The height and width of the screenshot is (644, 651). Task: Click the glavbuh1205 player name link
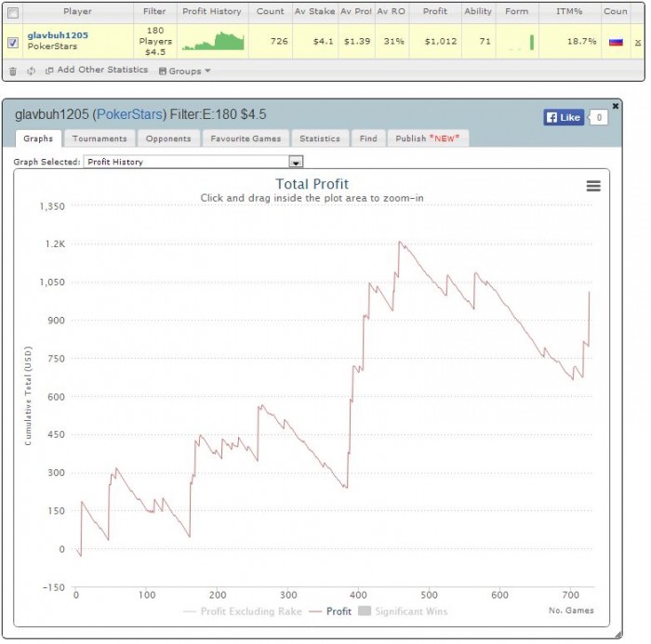[58, 35]
